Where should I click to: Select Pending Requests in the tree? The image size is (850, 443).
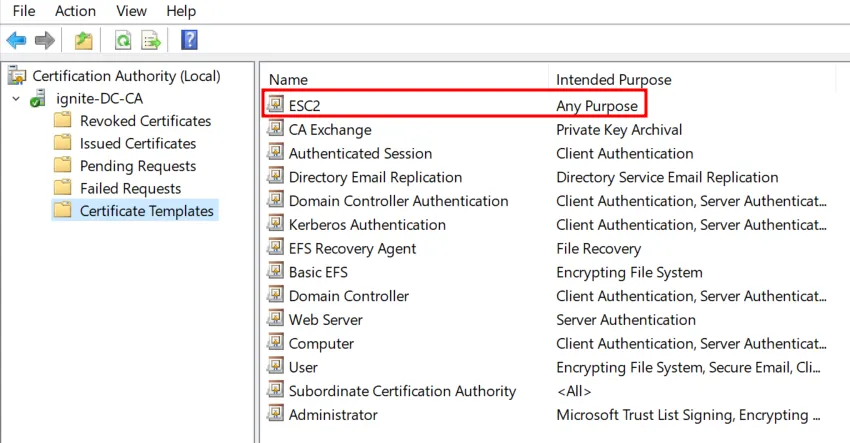click(x=137, y=166)
